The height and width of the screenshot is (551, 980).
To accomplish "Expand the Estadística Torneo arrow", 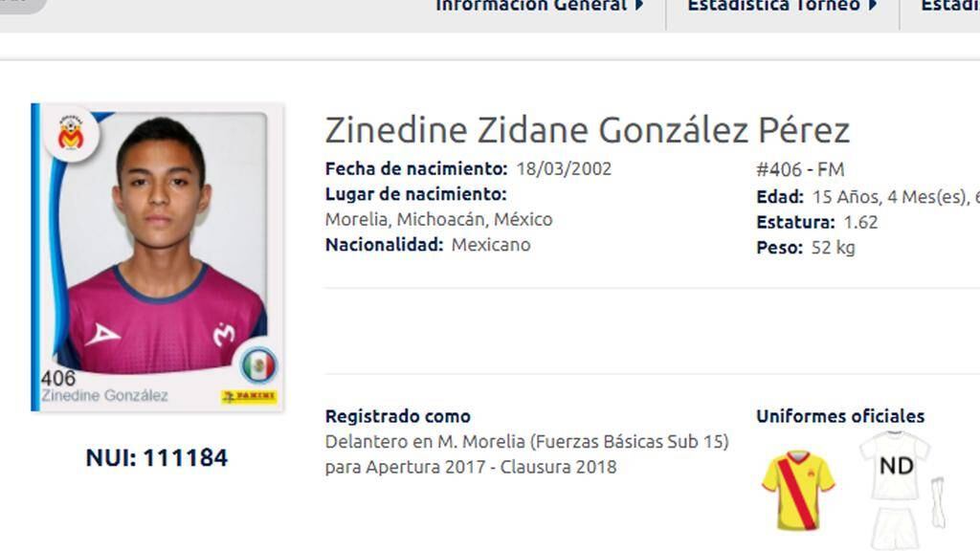I will click(x=873, y=6).
